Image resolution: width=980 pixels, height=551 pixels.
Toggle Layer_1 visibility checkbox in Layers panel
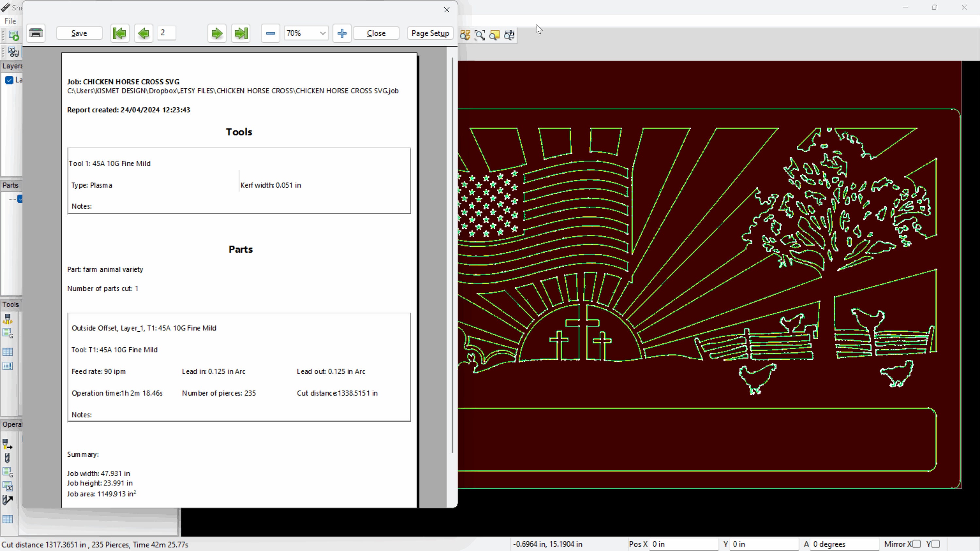pyautogui.click(x=9, y=80)
